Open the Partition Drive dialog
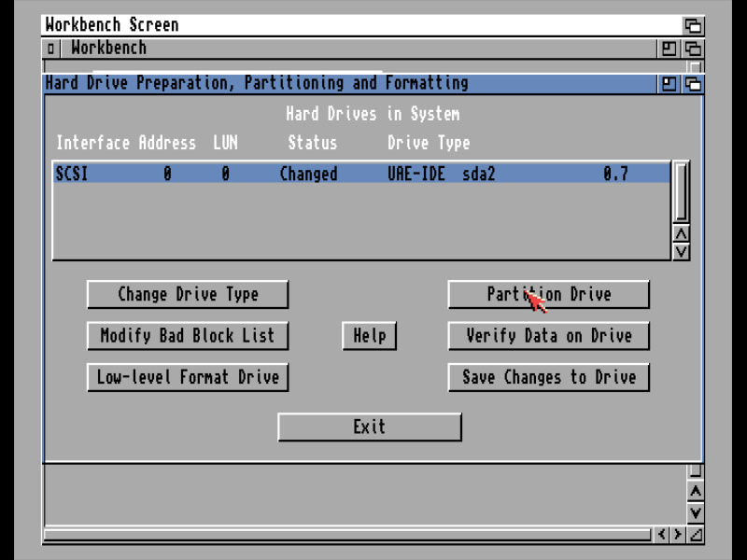This screenshot has width=747, height=560. pyautogui.click(x=548, y=294)
